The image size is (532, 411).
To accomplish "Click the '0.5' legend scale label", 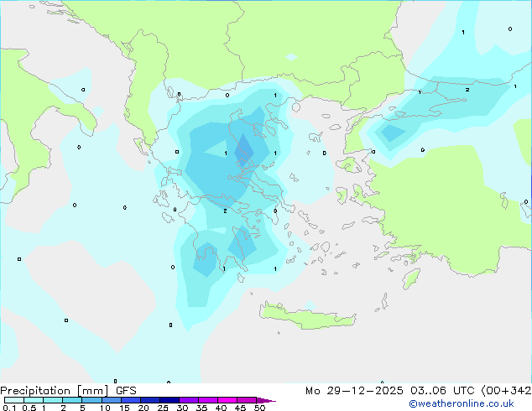I will tap(29, 408).
